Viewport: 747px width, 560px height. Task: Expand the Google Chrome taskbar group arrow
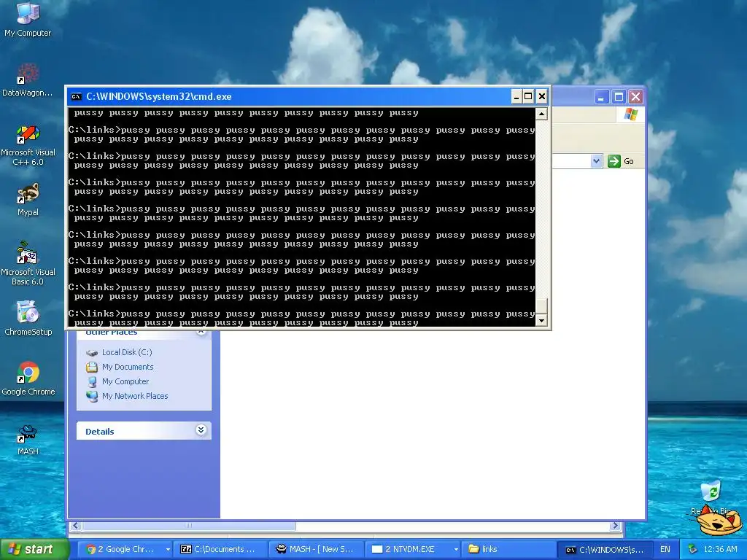pos(168,549)
